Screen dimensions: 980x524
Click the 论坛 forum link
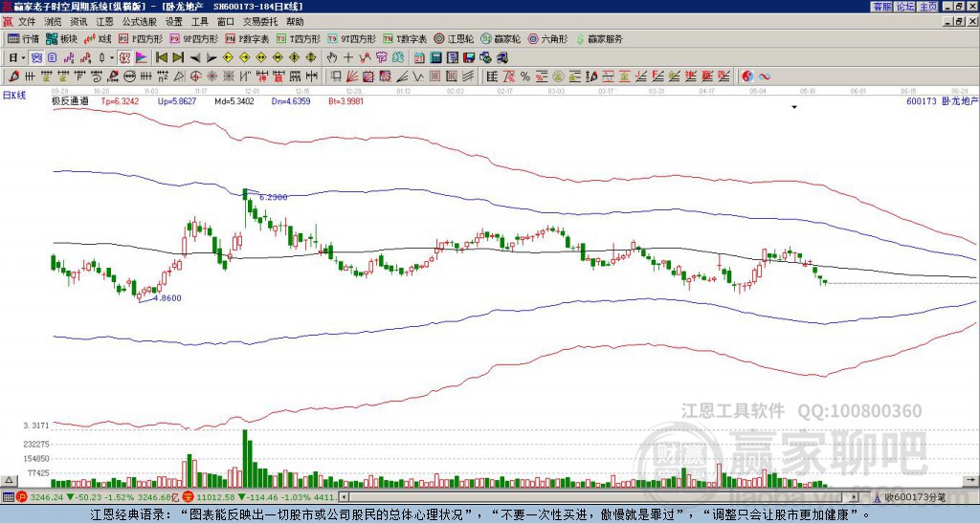pos(905,7)
